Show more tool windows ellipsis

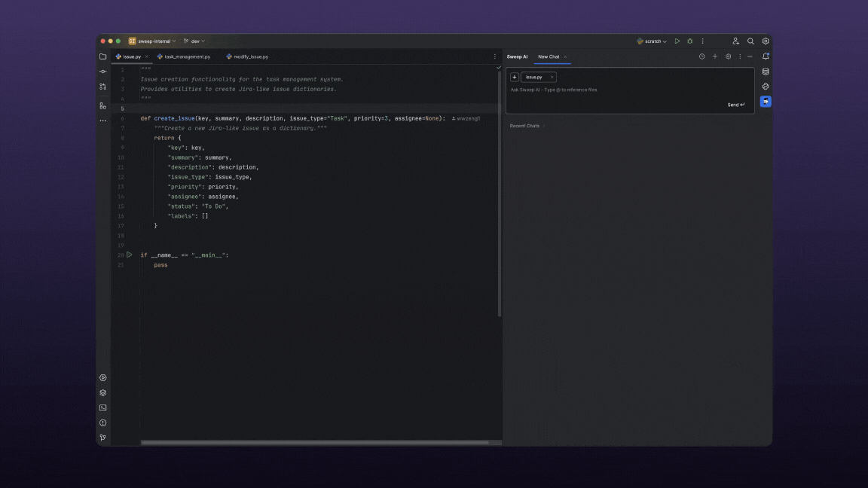tap(103, 120)
